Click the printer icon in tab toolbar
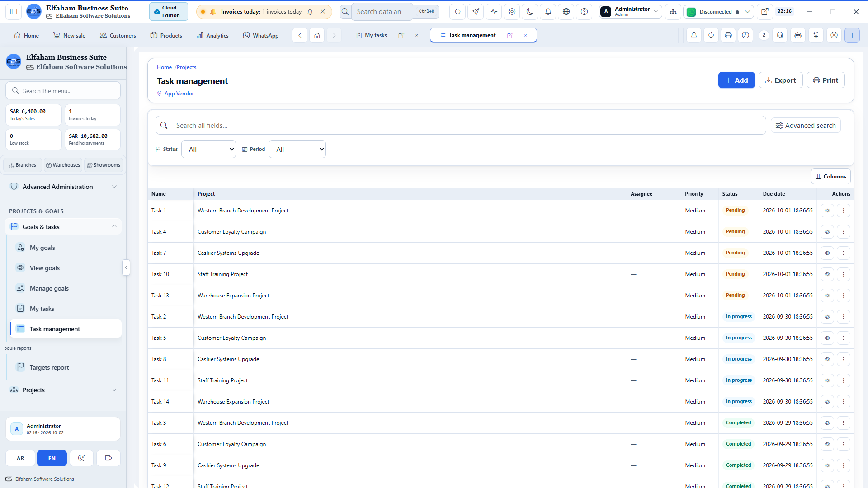868x488 pixels. 728,35
